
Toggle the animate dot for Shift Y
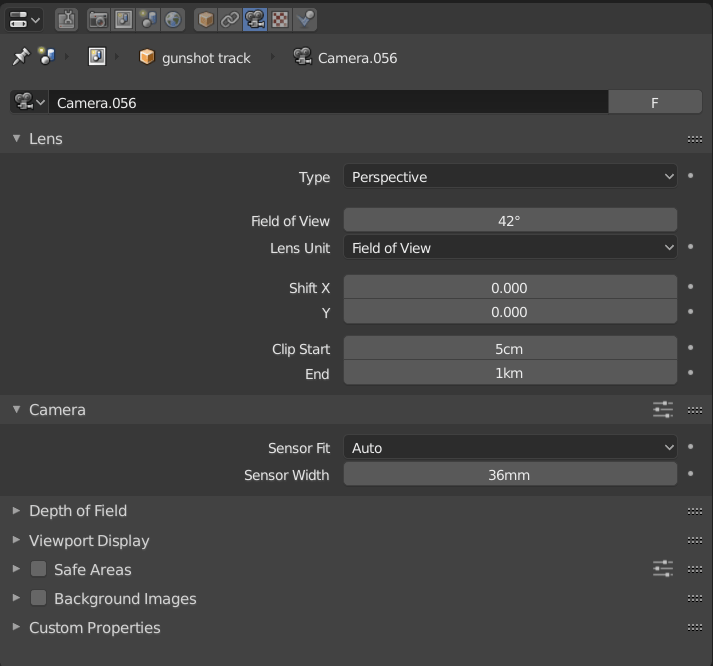click(x=690, y=311)
